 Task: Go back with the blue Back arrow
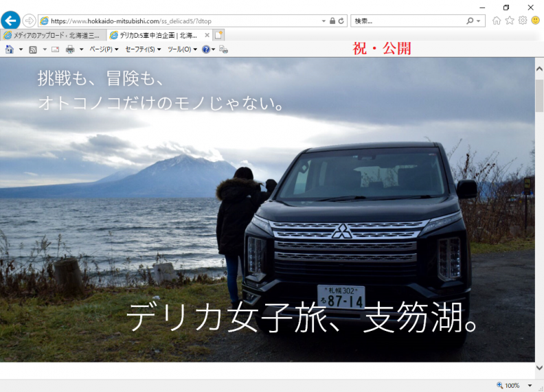[10, 20]
